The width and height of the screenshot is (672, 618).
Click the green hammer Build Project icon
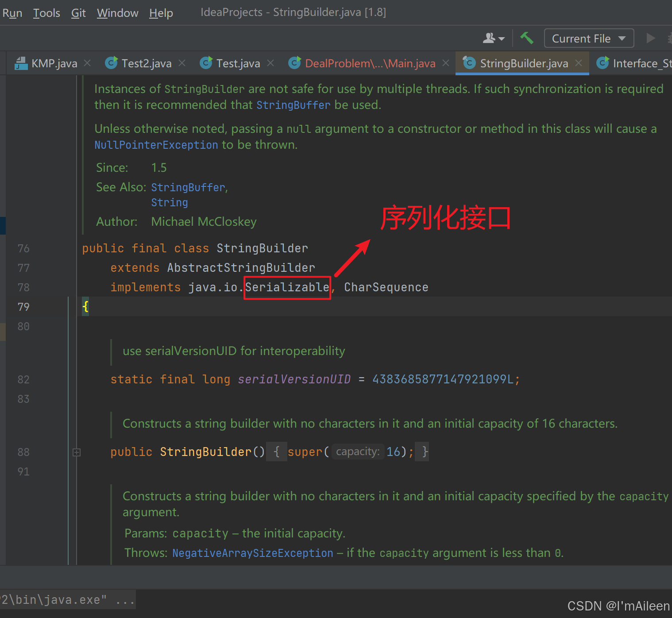527,38
